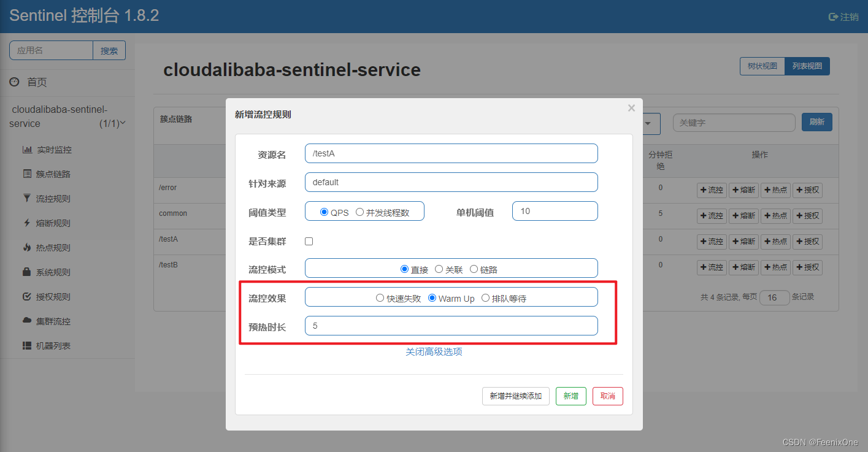Open the dropdown arrow beside the keyword field
The image size is (868, 452).
click(647, 123)
